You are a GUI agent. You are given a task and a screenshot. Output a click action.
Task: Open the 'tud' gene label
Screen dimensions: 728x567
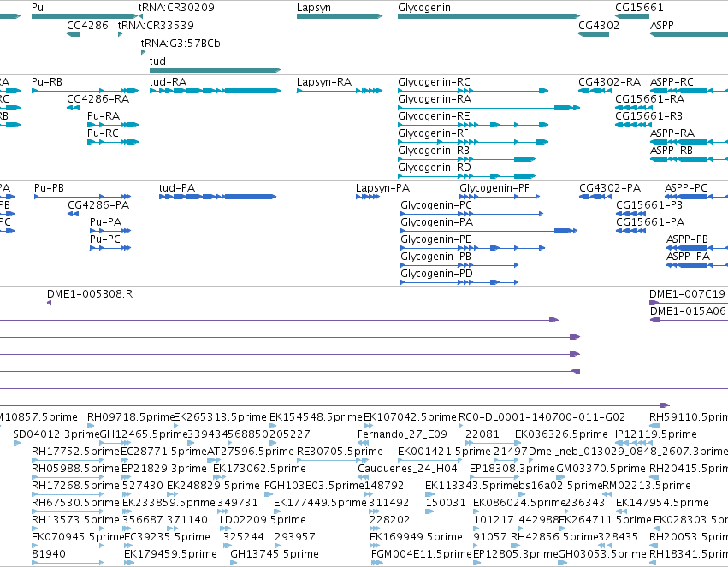(157, 62)
